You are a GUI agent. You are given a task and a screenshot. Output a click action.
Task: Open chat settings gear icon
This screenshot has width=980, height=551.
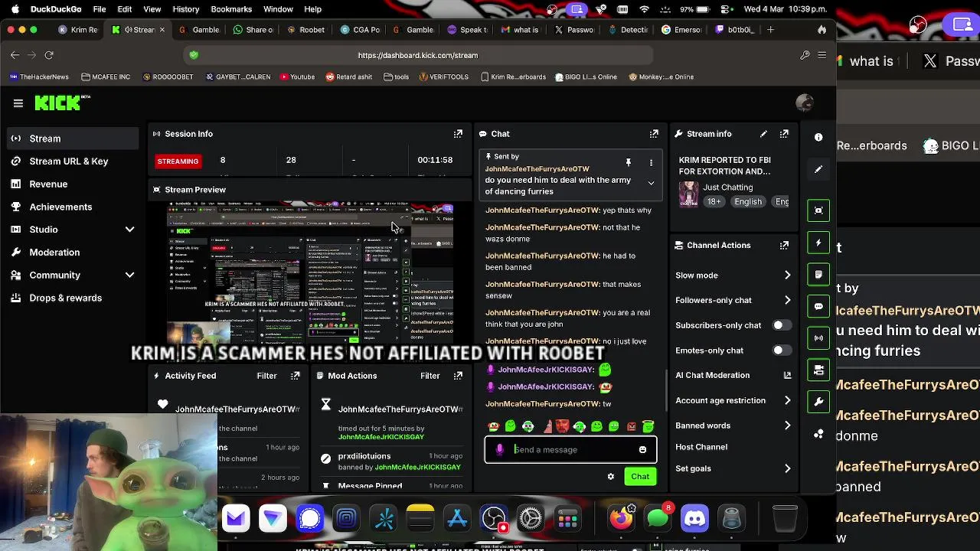[x=610, y=476]
